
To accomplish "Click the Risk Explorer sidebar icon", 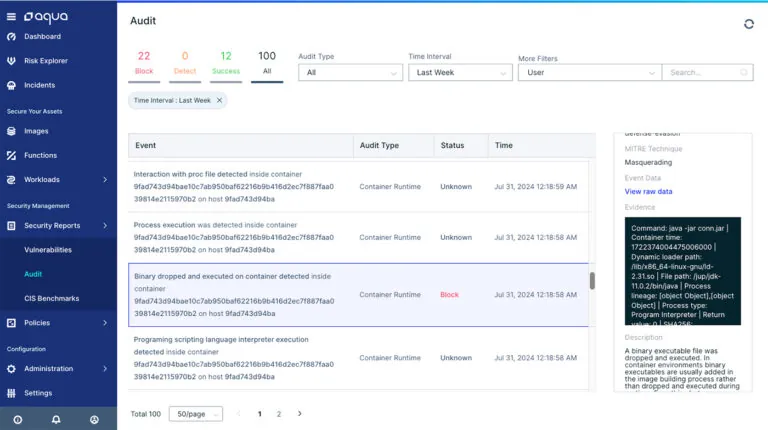I will point(11,61).
